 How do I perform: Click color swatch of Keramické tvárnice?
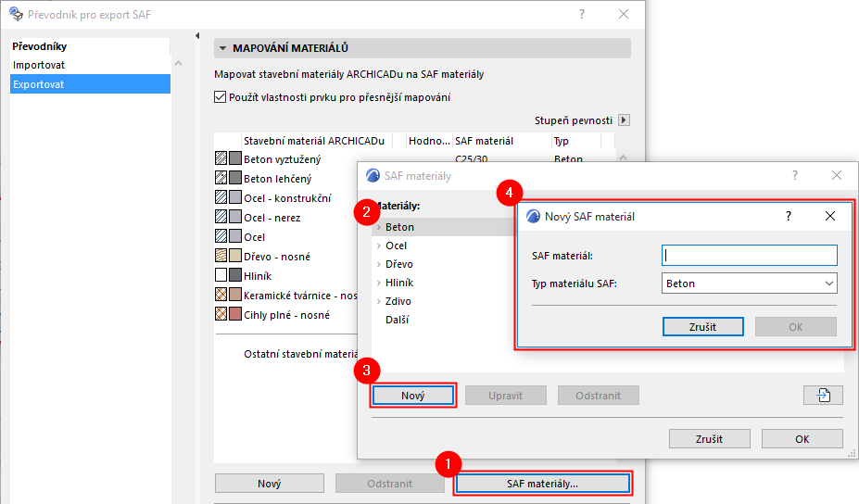coord(235,295)
